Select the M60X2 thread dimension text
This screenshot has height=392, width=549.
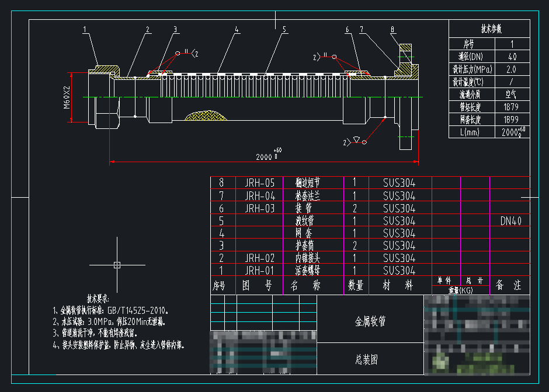coord(67,97)
